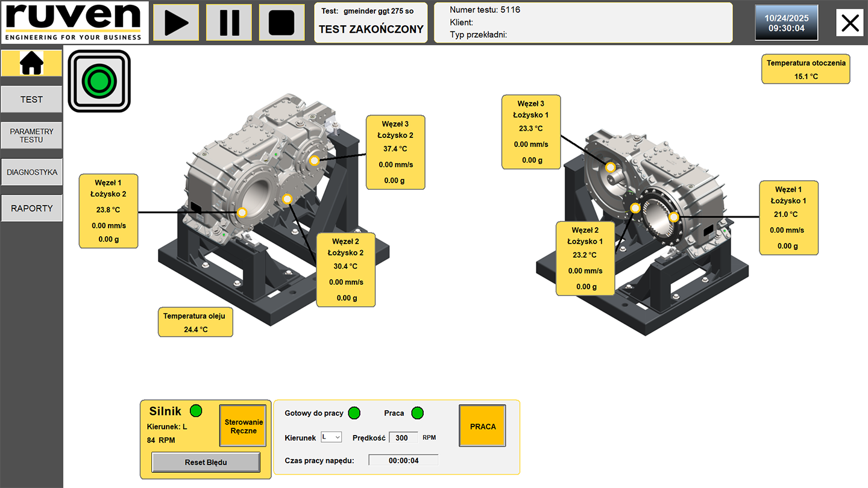Open the RAPORTY section
Screen dimensions: 868x488
[x=31, y=208]
